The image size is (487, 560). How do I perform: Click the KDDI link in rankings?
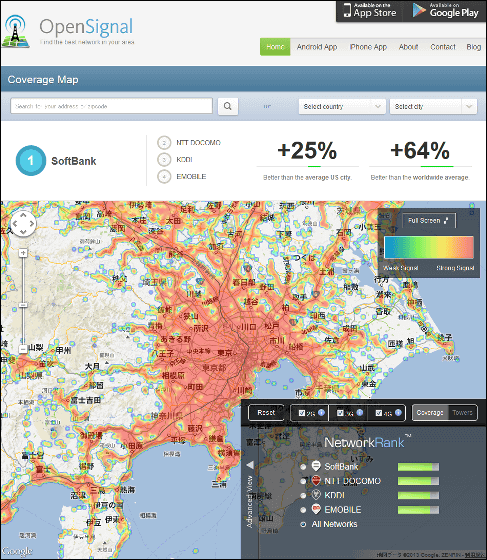click(x=184, y=159)
